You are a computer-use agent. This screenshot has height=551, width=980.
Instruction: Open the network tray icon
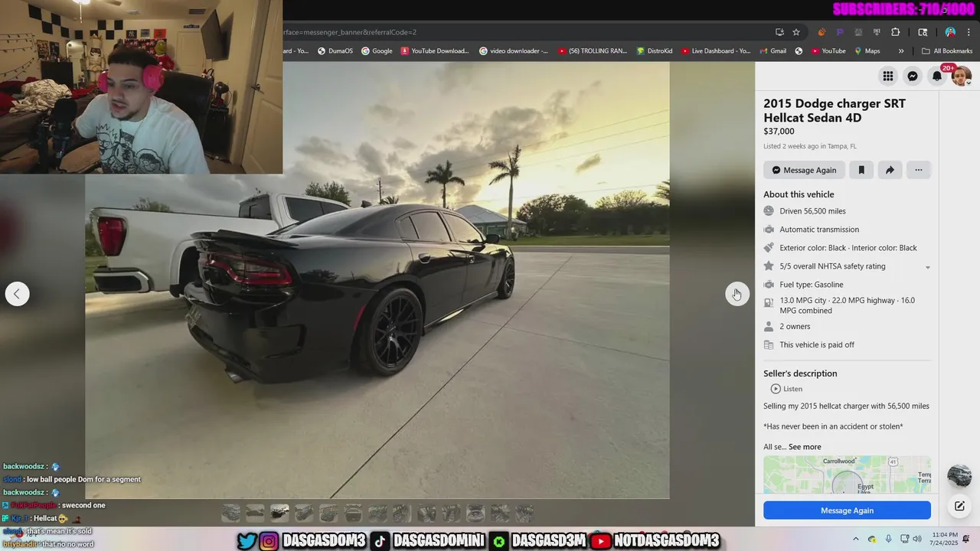tap(904, 539)
